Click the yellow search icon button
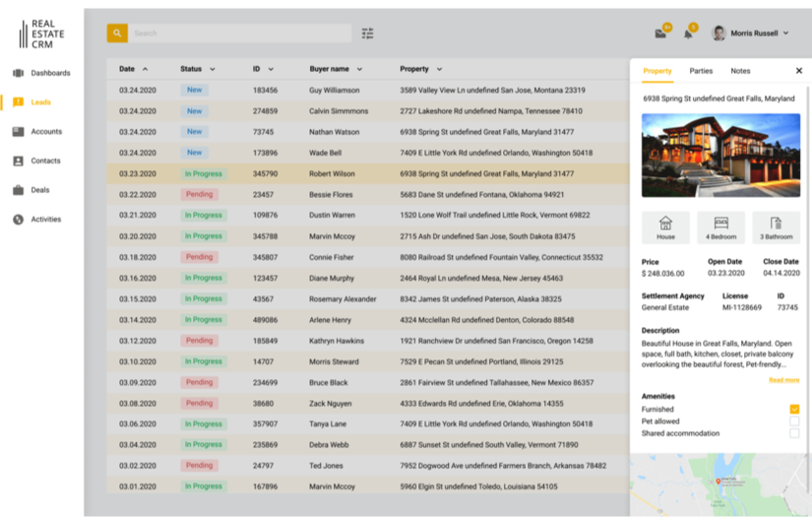This screenshot has width=812, height=517. 117,33
